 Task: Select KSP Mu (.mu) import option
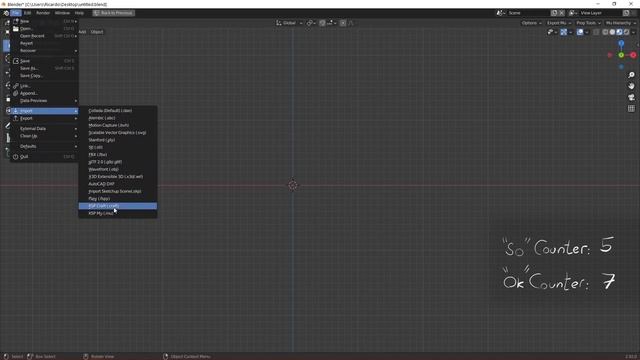(118, 213)
